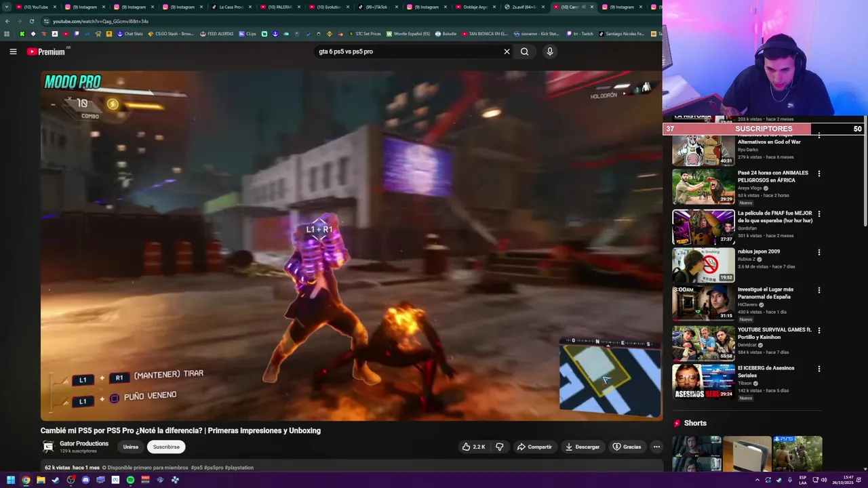
Task: Open options menu for rubius japon 2009
Action: (818, 252)
